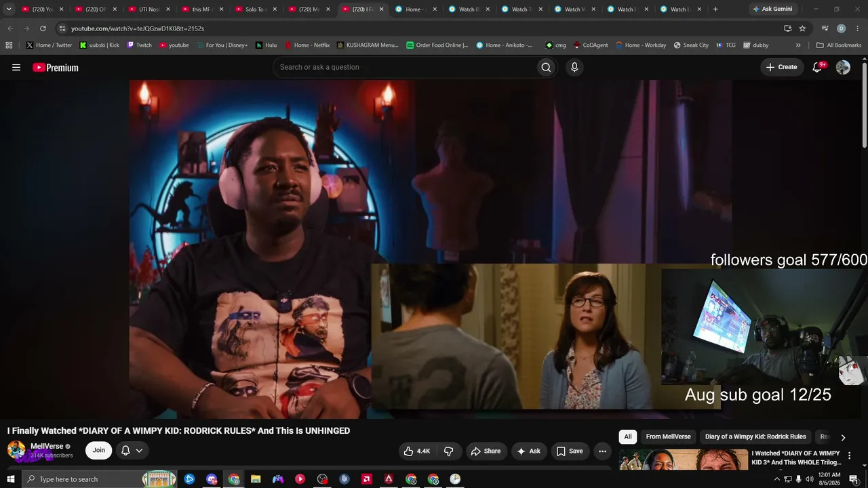Open the DIARY OF A WIMPY KID 3 thumbnail

tap(683, 460)
